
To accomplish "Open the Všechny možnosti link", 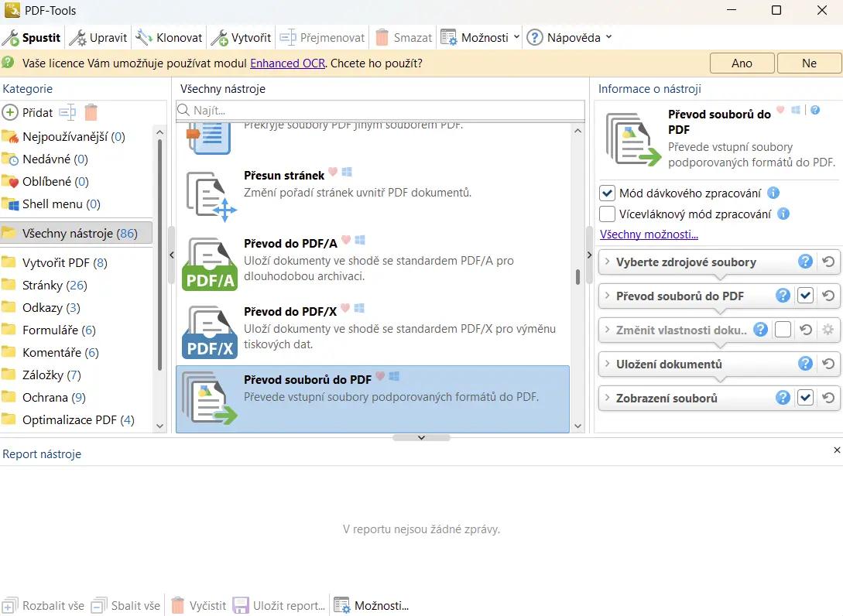I will pos(649,234).
